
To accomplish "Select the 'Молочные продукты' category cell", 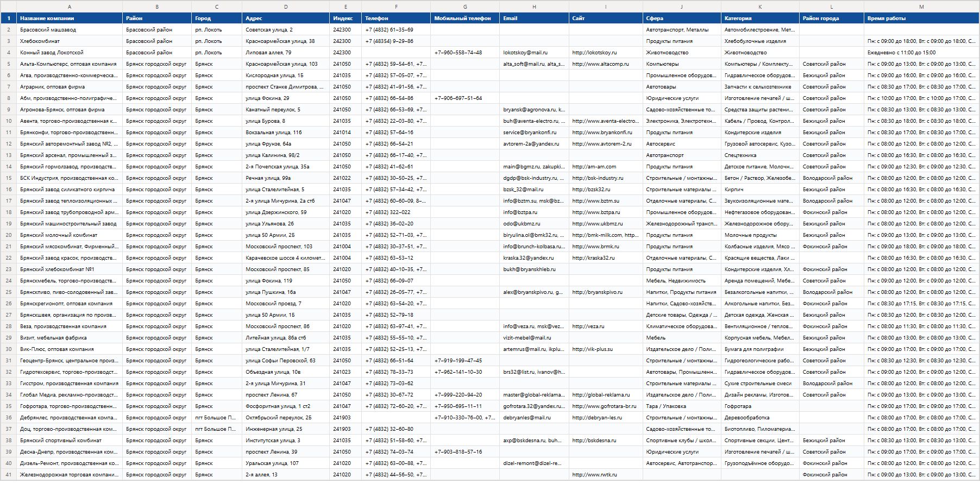I will [760, 235].
